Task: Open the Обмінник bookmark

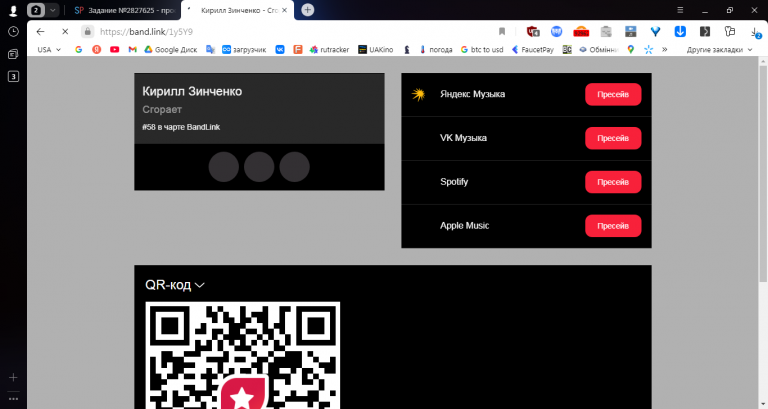Action: (x=599, y=49)
